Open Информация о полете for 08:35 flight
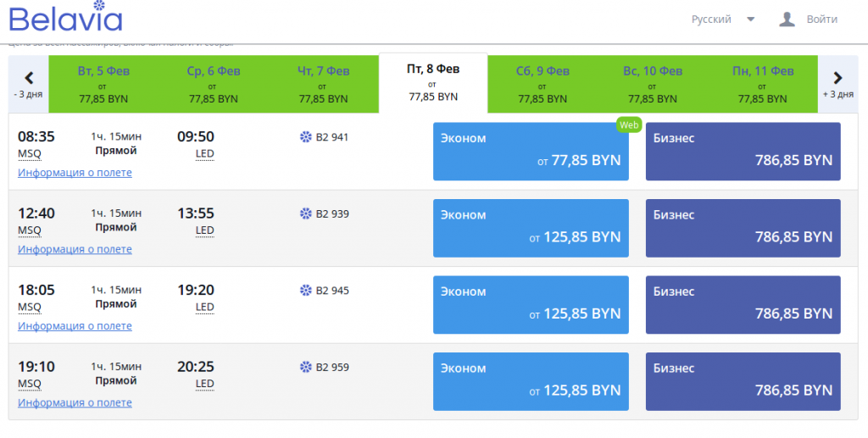 click(x=75, y=173)
